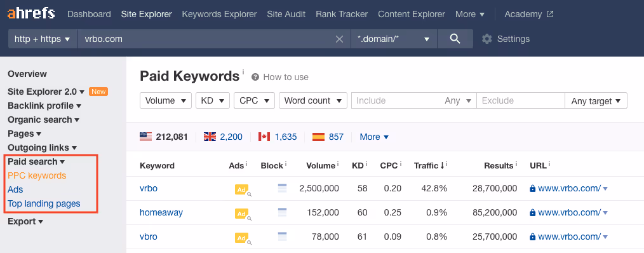Open the Volume filter dropdown
The image size is (644, 253).
[166, 101]
